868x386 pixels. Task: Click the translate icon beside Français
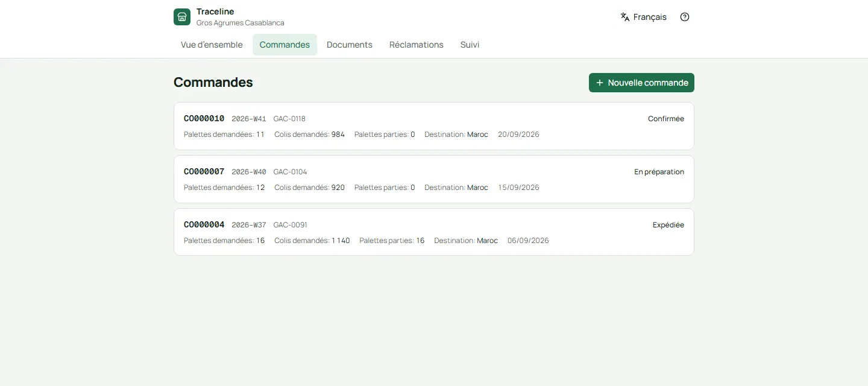coord(625,17)
